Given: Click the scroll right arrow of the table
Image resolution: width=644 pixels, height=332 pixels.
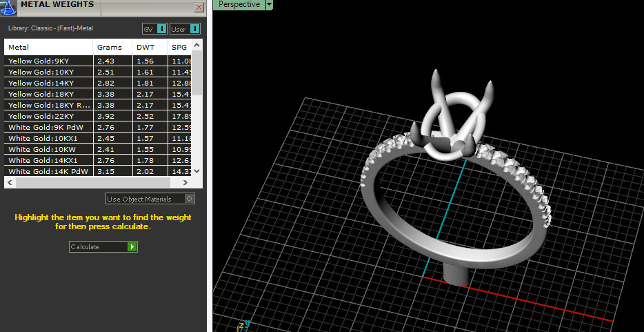Looking at the screenshot, I should click(x=185, y=182).
